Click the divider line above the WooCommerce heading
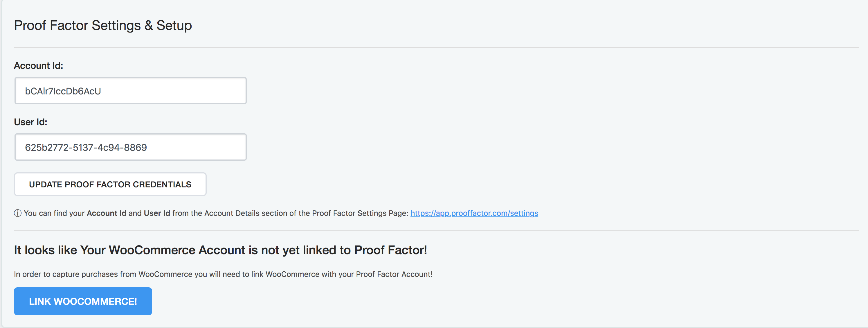 [436, 231]
